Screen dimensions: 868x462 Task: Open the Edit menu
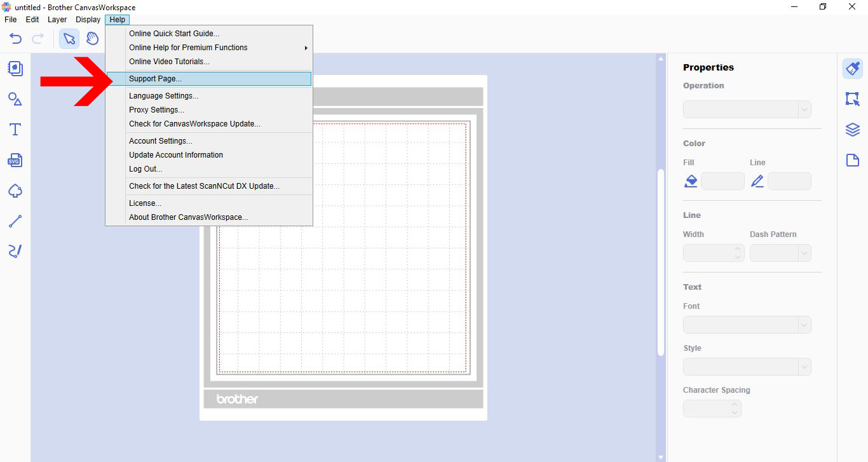coord(32,20)
